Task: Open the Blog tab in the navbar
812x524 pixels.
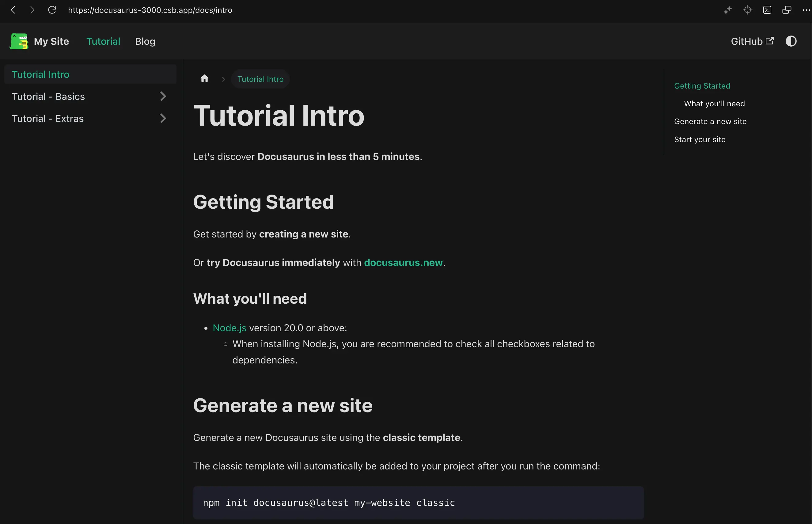Action: pyautogui.click(x=145, y=41)
